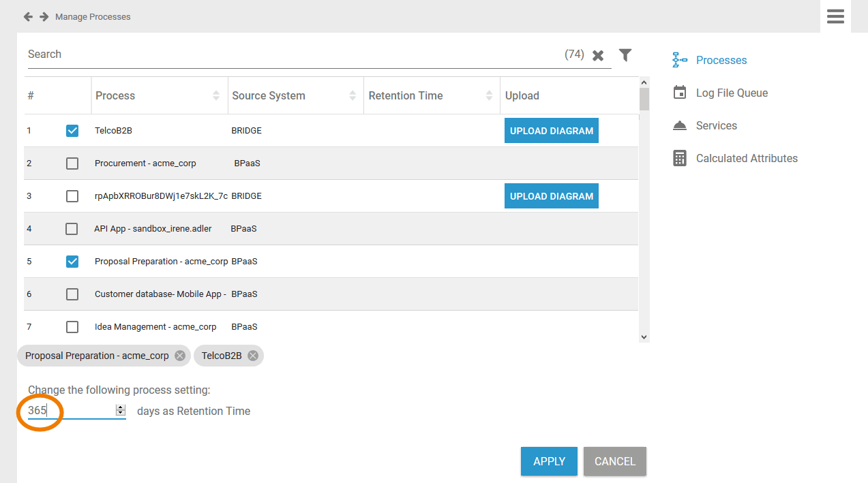Click the Search input field
The width and height of the screenshot is (868, 483).
point(293,54)
